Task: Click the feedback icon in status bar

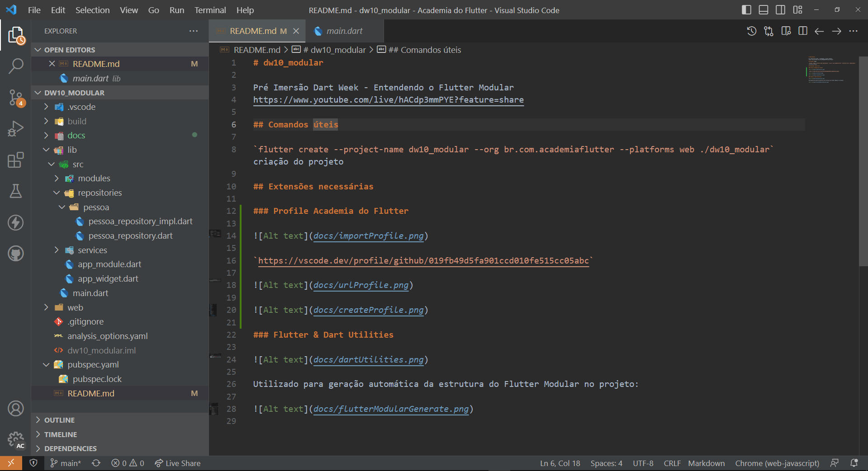Action: 835,463
